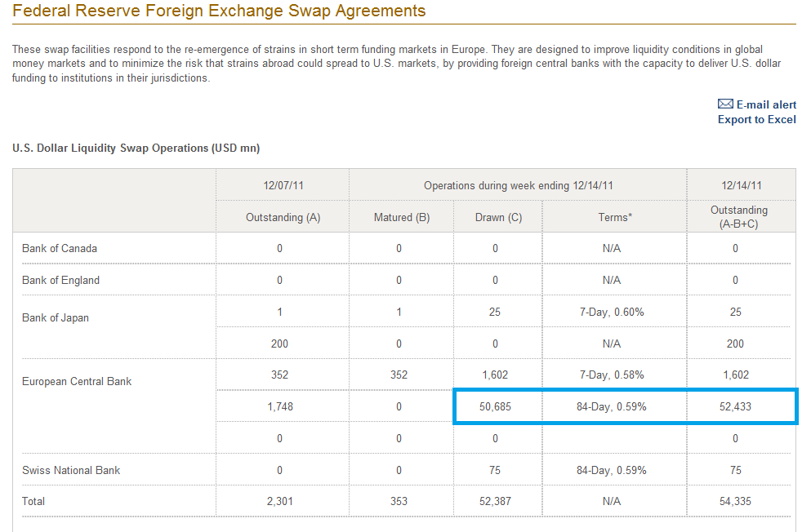Click the 12/07/11 column header

pyautogui.click(x=283, y=185)
